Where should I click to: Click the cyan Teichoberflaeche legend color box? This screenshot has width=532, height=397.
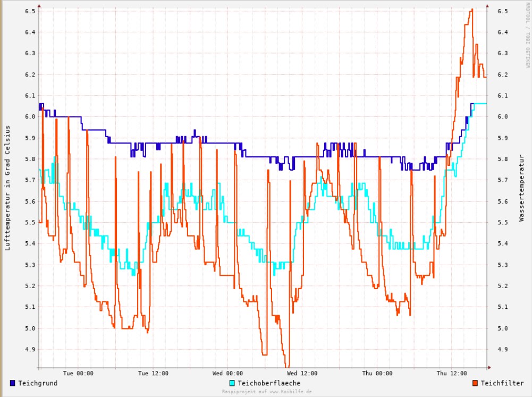point(232,383)
